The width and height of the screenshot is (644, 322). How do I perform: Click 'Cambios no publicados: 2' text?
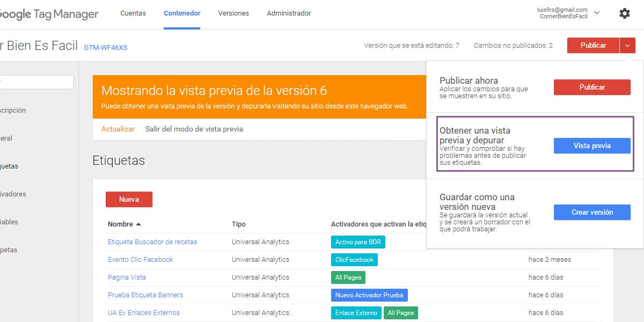click(513, 46)
